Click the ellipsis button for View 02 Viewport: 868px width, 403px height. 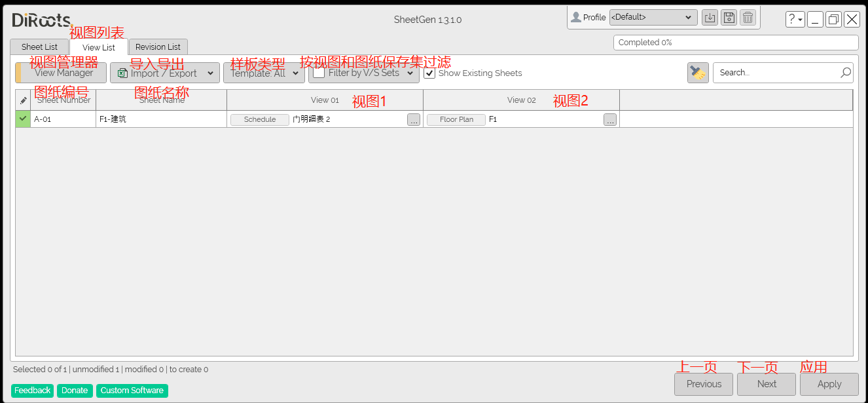pos(610,120)
